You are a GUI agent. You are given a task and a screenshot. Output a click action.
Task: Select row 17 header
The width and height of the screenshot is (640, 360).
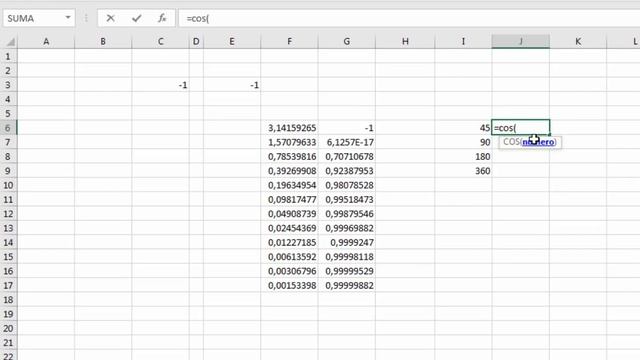click(x=8, y=285)
